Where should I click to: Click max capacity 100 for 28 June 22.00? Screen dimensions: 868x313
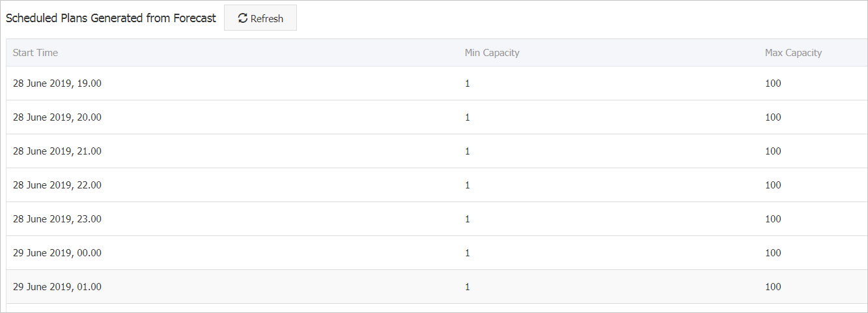click(773, 185)
